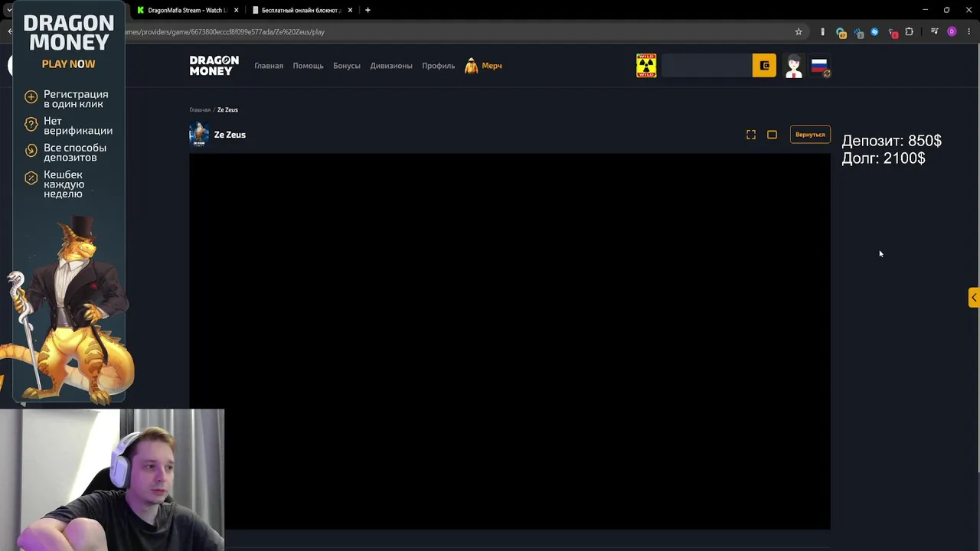Open the wallet deposit button
The image size is (980, 551).
point(764,66)
